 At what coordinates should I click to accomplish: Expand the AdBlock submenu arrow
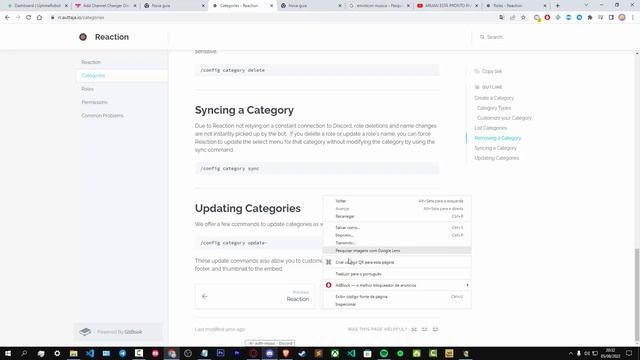(467, 285)
